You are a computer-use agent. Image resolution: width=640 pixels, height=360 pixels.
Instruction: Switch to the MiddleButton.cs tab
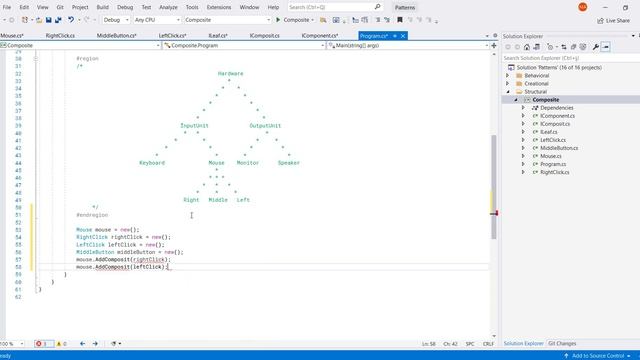pyautogui.click(x=117, y=36)
